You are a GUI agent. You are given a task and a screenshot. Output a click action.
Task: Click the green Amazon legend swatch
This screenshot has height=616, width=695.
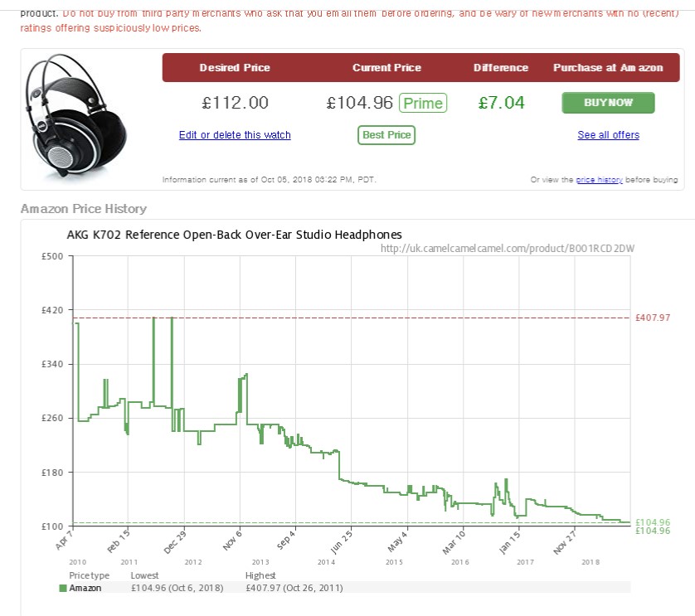63,589
